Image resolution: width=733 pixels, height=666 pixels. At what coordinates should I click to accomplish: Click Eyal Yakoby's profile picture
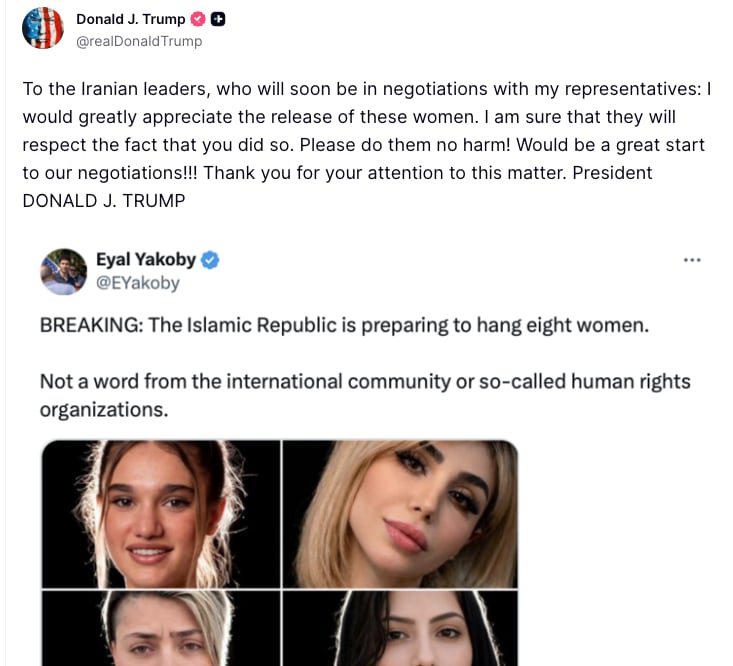point(64,272)
